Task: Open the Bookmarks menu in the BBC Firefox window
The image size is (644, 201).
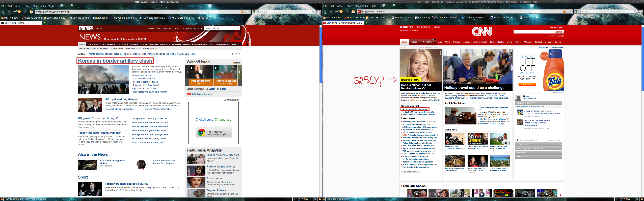Action: (x=40, y=6)
